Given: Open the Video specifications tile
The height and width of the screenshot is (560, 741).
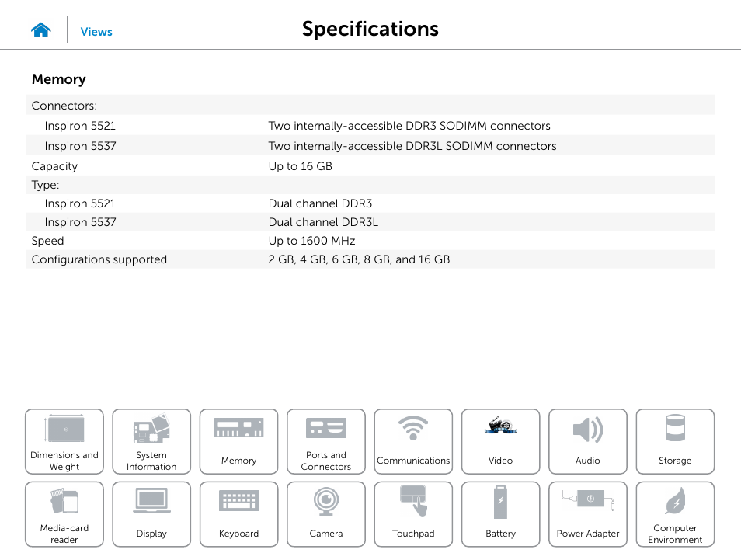Looking at the screenshot, I should pyautogui.click(x=500, y=441).
